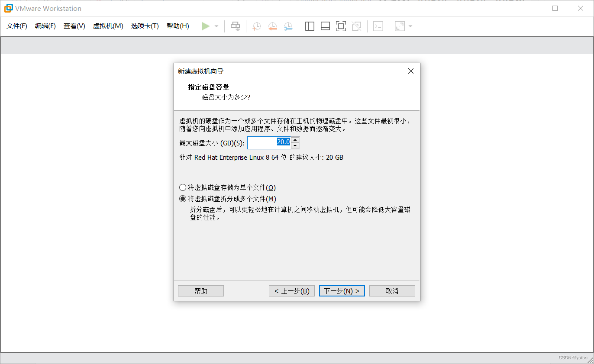Click the VMware Workstation logo icon
The width and height of the screenshot is (594, 364).
[x=8, y=8]
